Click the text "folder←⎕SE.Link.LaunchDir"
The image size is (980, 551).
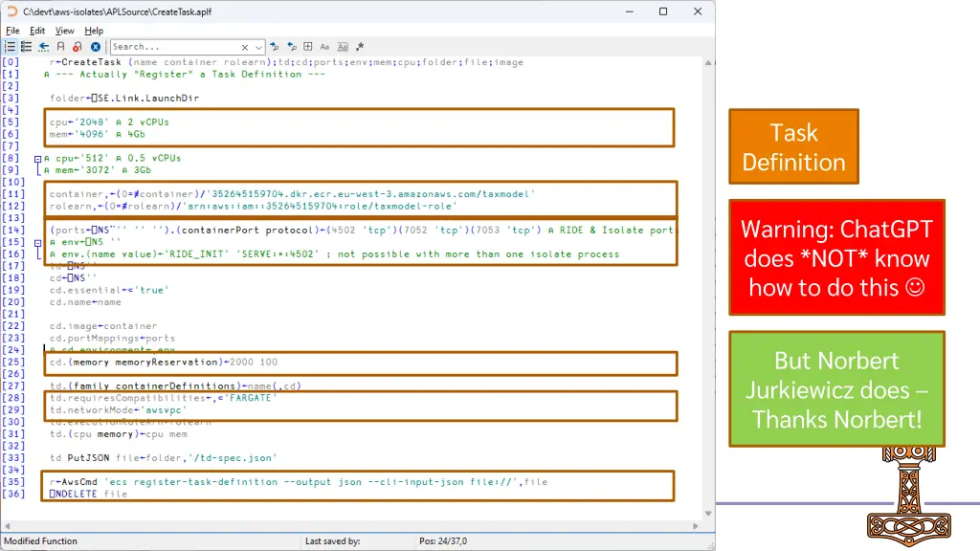(x=124, y=99)
